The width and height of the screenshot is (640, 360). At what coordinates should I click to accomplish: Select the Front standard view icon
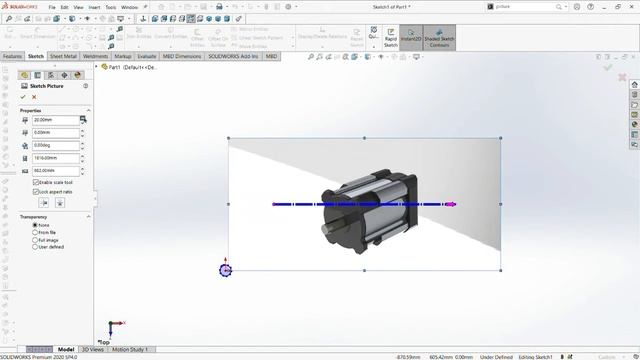(155, 19)
